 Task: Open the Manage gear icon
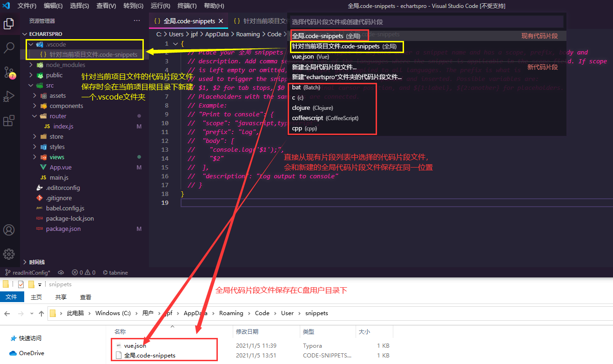click(9, 254)
